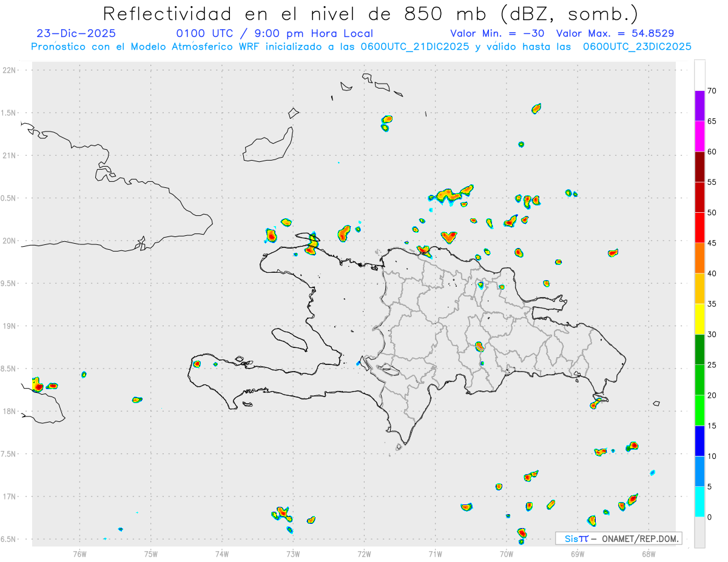Click the '22N' latitude axis label
The height and width of the screenshot is (562, 728).
pos(9,70)
